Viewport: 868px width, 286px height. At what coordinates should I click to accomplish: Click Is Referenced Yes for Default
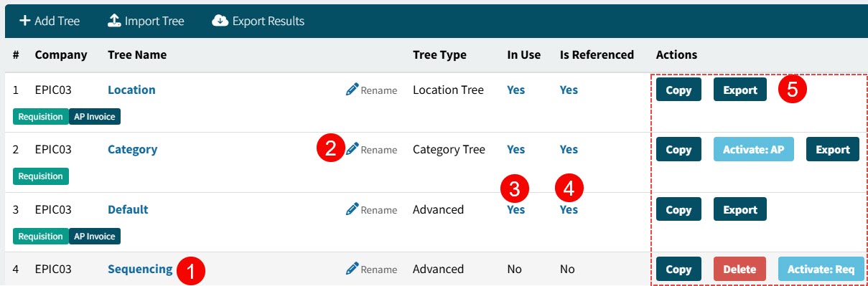[569, 209]
